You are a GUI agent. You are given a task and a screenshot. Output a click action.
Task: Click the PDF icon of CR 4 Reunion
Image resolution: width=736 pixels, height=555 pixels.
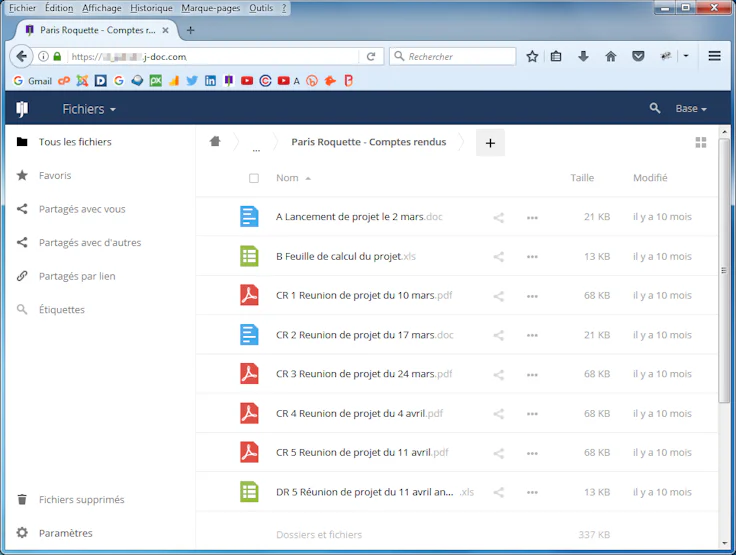click(x=249, y=413)
